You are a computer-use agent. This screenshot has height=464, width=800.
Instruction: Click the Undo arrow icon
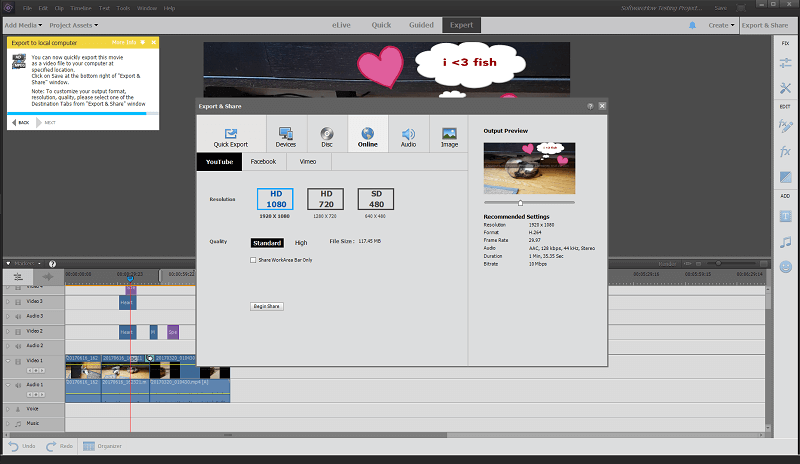pos(13,446)
